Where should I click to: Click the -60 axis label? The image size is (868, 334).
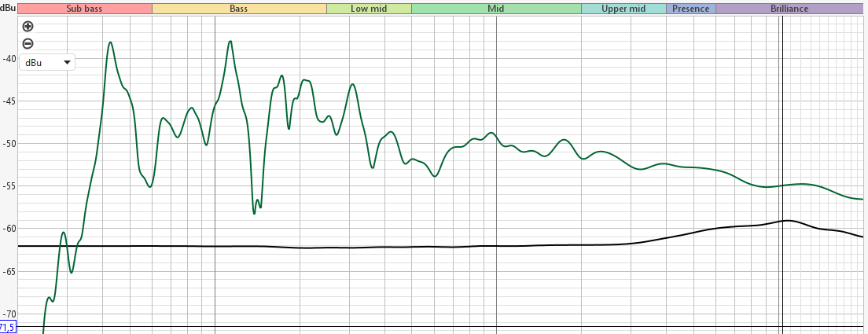tap(10, 229)
